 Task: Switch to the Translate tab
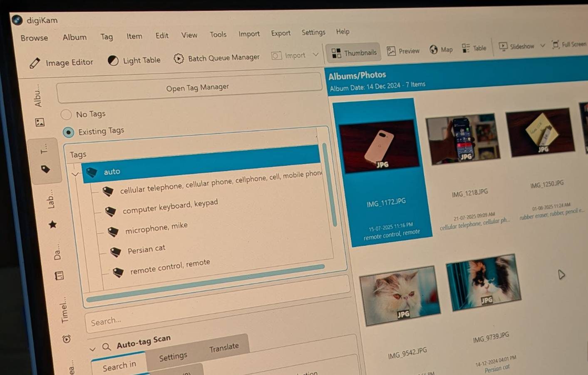(224, 347)
